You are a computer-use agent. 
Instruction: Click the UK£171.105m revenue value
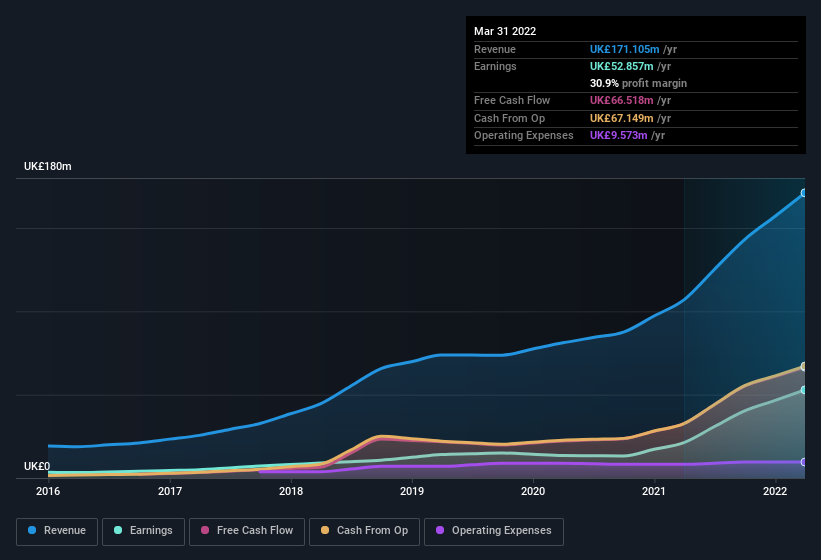tap(624, 49)
